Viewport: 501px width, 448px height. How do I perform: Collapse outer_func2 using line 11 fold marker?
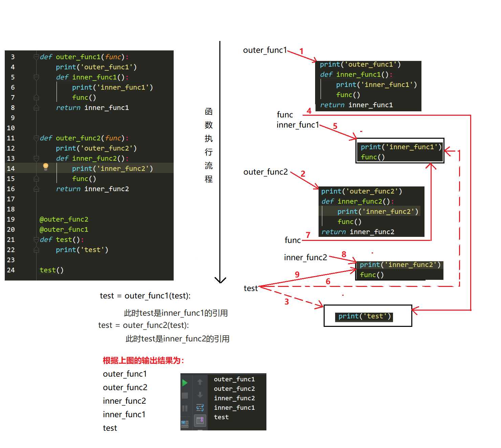(36, 138)
